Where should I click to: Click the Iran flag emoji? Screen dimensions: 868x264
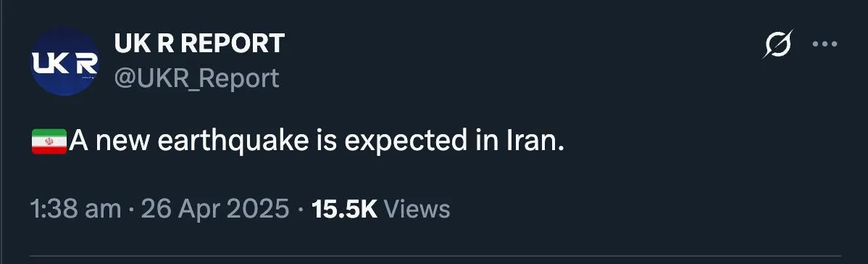coord(49,141)
